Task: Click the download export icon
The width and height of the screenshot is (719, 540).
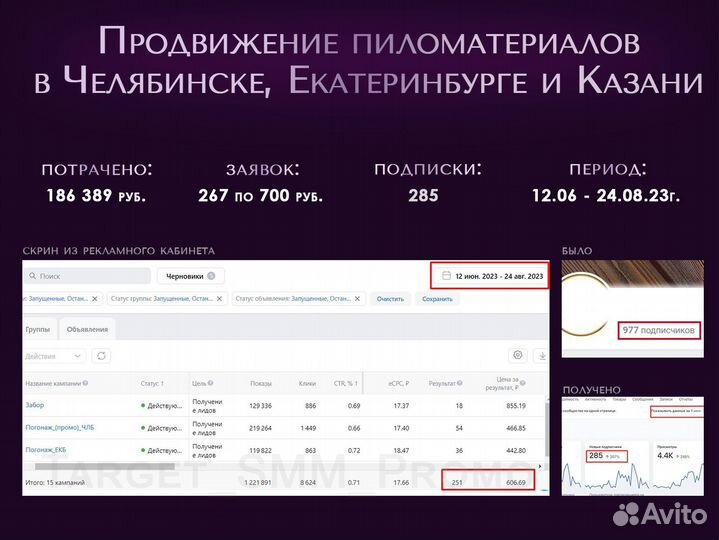Action: (542, 356)
